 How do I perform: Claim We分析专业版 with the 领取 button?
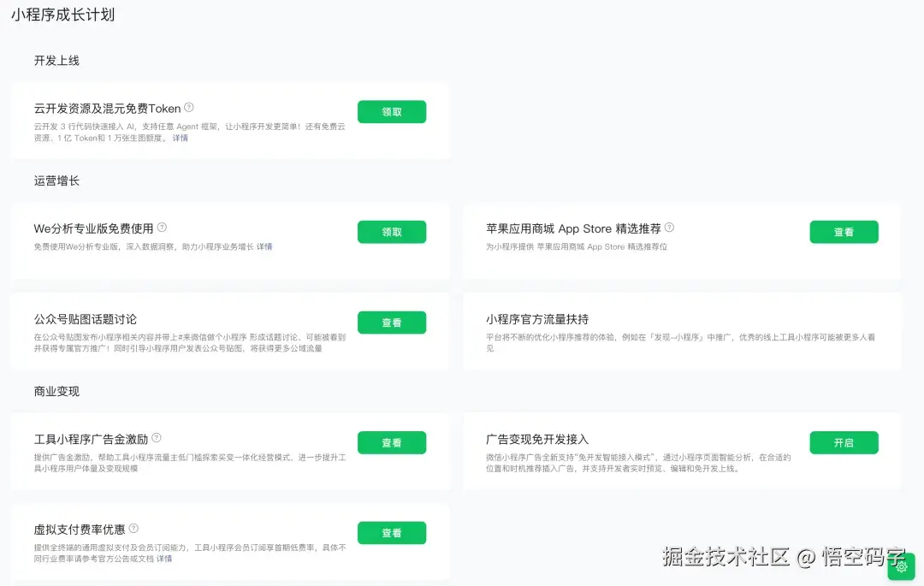point(391,231)
